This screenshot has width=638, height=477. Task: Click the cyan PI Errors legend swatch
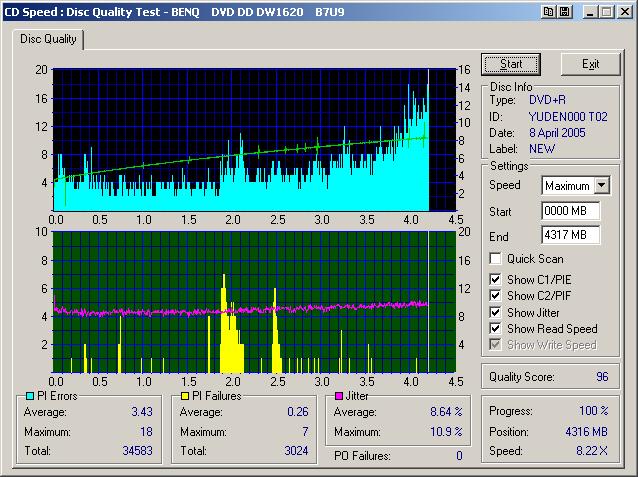click(x=29, y=396)
